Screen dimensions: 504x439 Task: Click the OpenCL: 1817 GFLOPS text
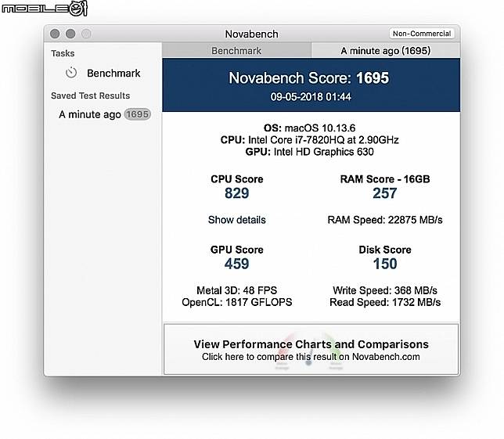click(237, 302)
